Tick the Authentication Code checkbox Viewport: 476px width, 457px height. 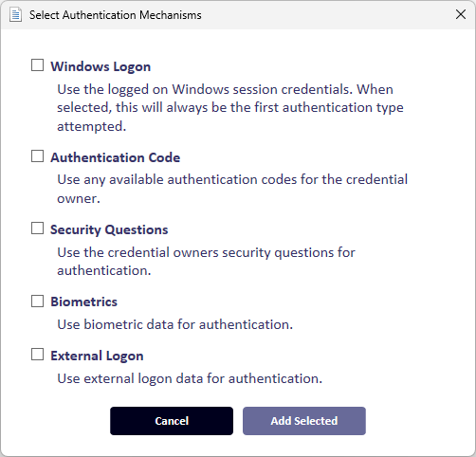coord(37,156)
